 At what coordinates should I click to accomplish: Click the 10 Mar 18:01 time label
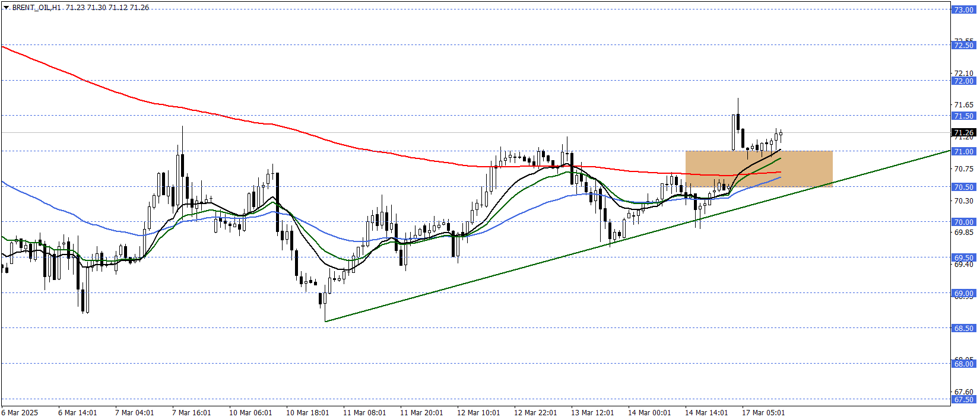(x=307, y=413)
